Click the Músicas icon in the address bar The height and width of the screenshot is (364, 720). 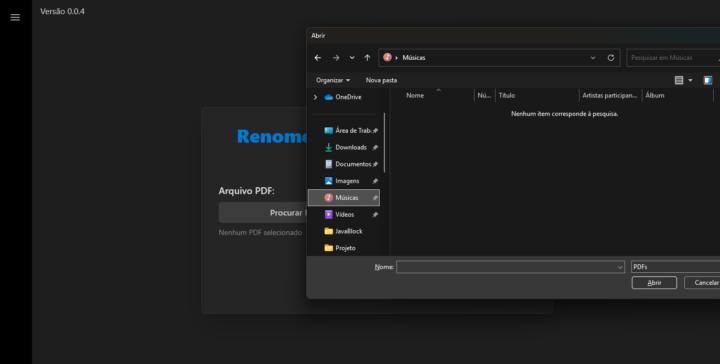[388, 57]
